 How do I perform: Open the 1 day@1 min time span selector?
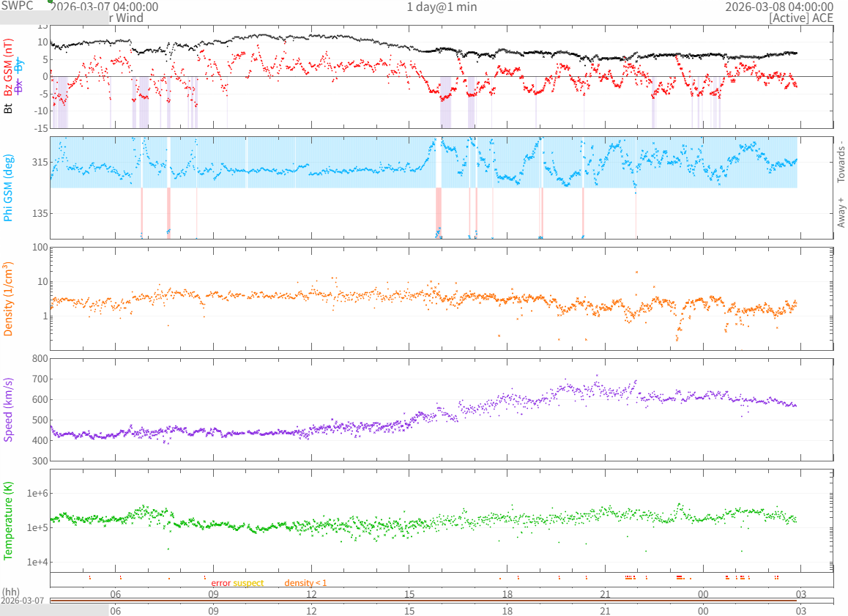point(442,7)
